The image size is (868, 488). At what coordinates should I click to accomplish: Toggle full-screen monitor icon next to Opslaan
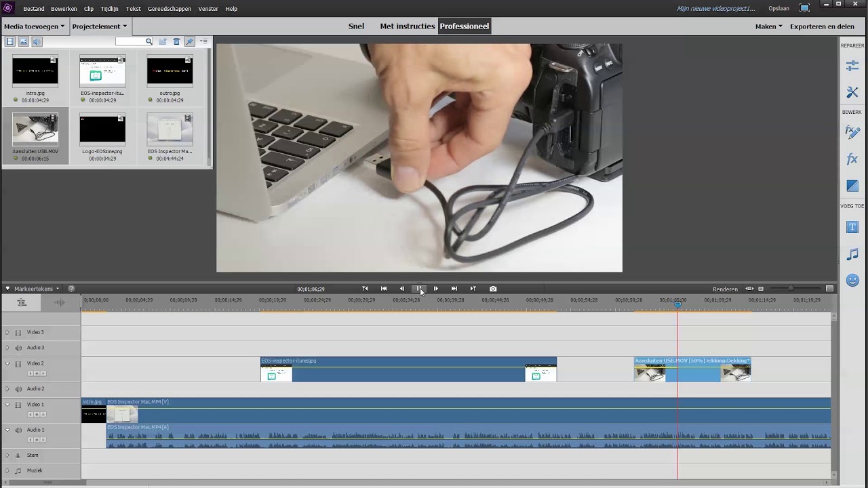[804, 8]
